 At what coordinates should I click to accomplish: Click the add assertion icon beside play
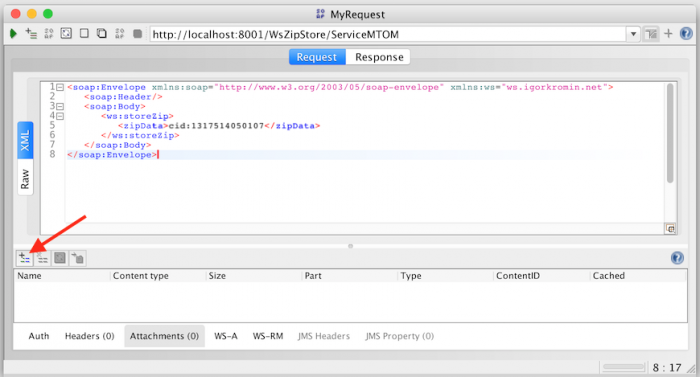point(31,34)
